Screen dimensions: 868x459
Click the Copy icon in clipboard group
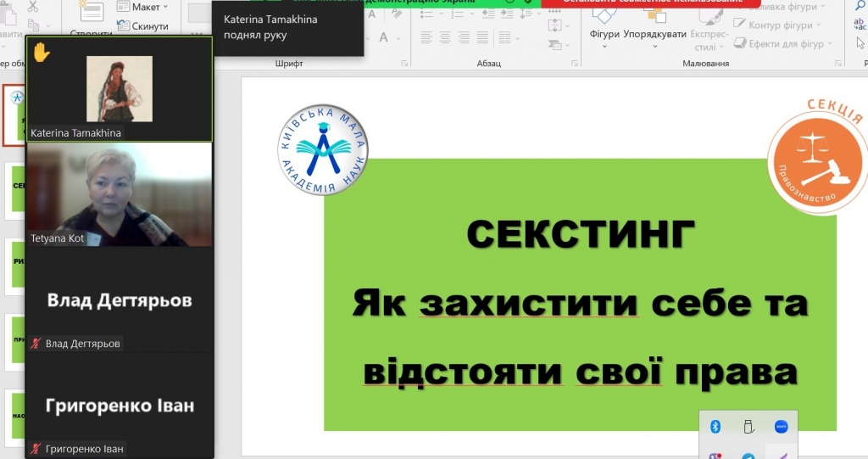(34, 25)
